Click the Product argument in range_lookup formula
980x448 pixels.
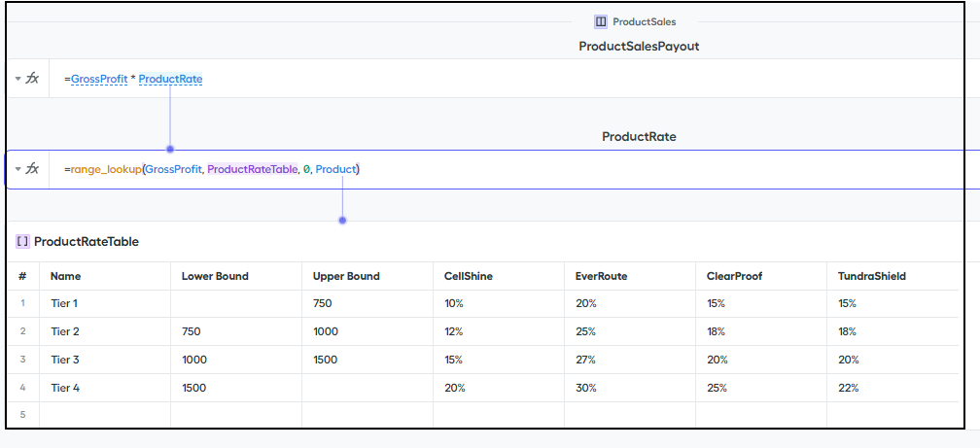click(x=335, y=169)
